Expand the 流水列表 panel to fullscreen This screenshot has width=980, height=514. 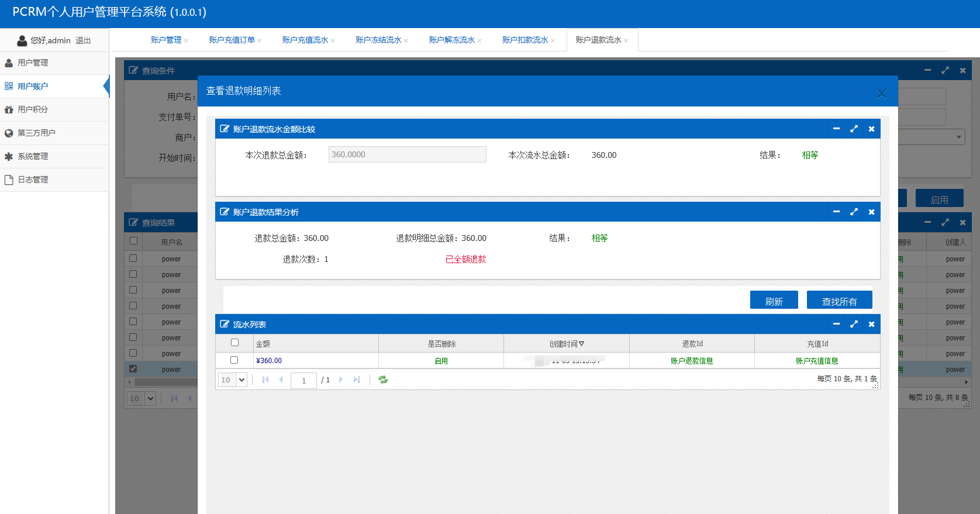click(x=854, y=324)
